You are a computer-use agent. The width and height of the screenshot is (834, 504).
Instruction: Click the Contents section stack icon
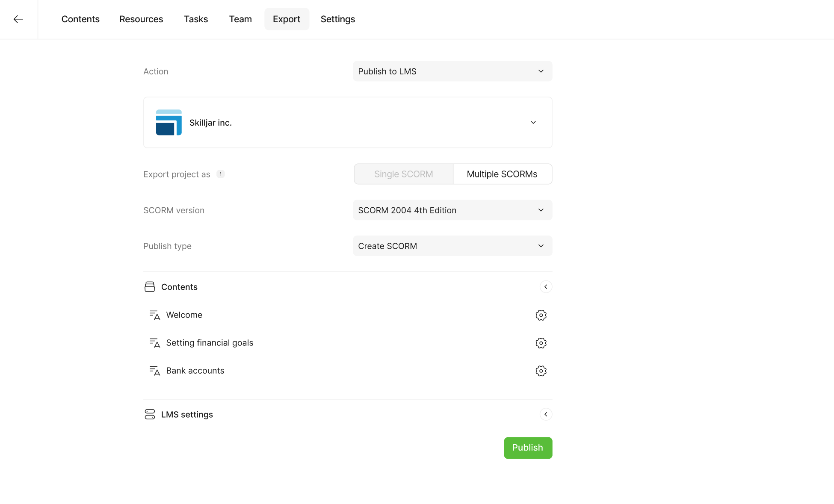150,287
